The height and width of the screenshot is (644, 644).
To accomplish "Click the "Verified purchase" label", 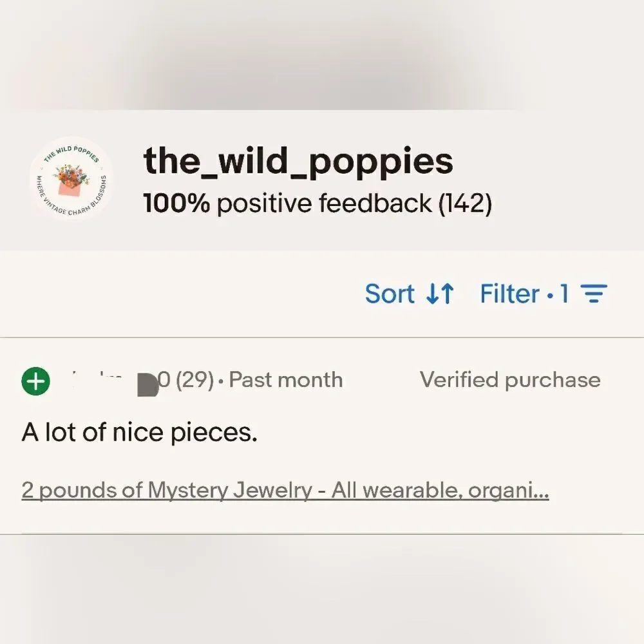I will [x=510, y=380].
